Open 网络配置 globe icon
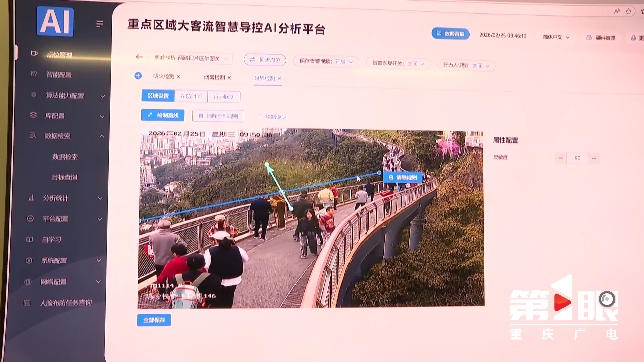The width and height of the screenshot is (644, 362). pyautogui.click(x=29, y=282)
